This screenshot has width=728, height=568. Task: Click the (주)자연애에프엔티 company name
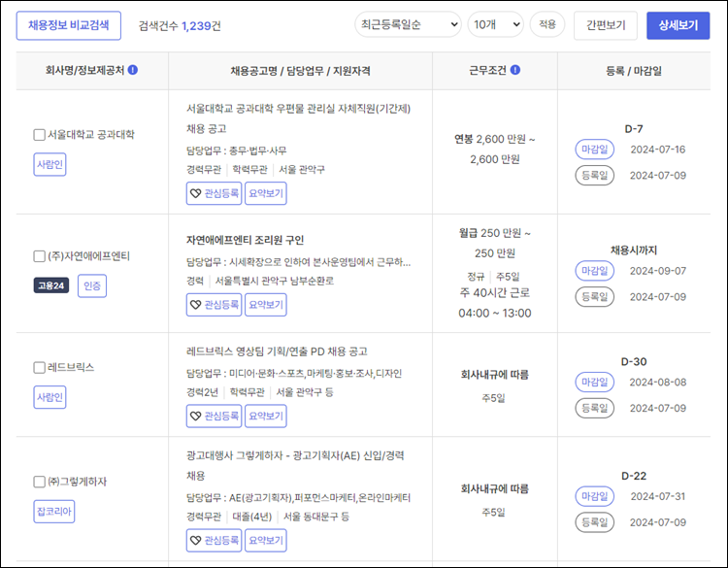click(x=88, y=256)
